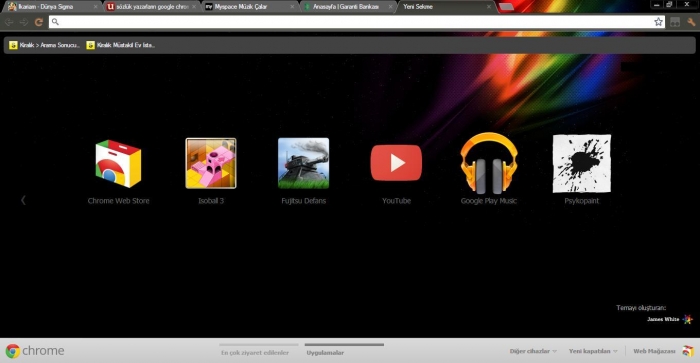Select the En çok ziyaret edilenler section

coord(255,353)
